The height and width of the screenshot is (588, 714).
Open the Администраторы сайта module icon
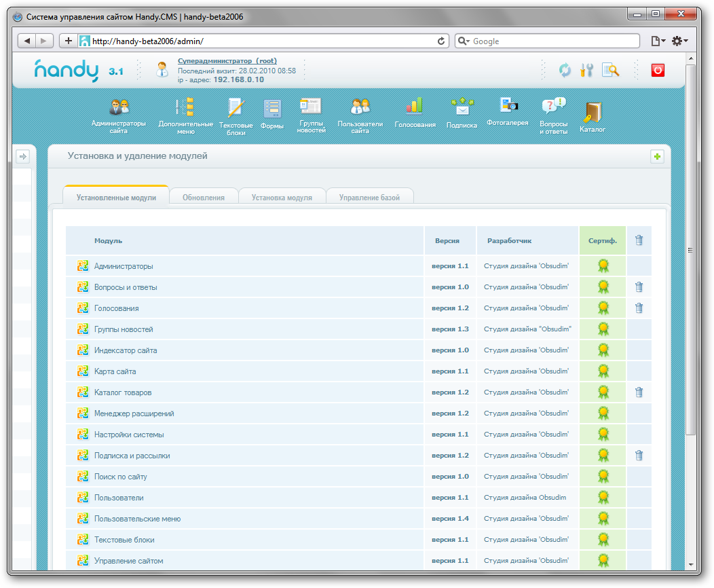(x=119, y=107)
